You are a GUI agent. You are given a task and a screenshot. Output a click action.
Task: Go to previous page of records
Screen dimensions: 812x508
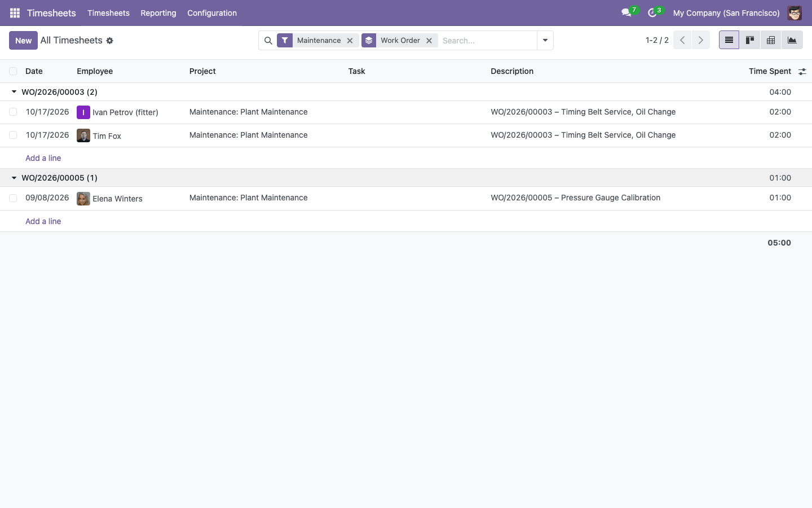tap(682, 40)
